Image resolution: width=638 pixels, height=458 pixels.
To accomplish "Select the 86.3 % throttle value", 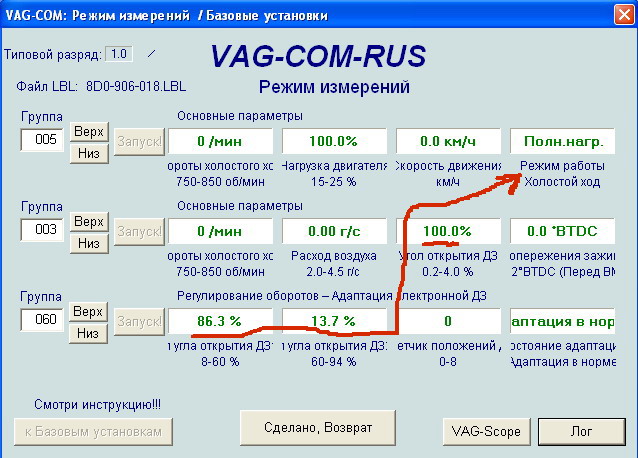I will coord(220,321).
